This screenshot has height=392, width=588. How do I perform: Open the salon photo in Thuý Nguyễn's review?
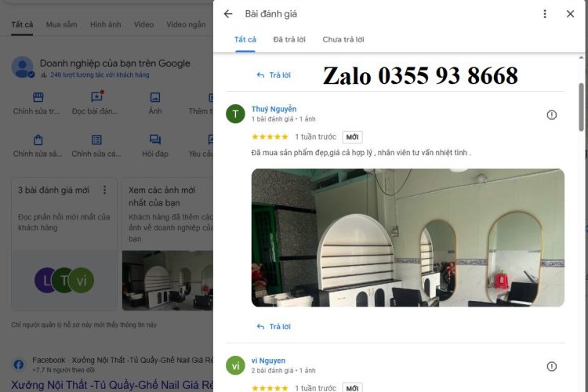[408, 238]
